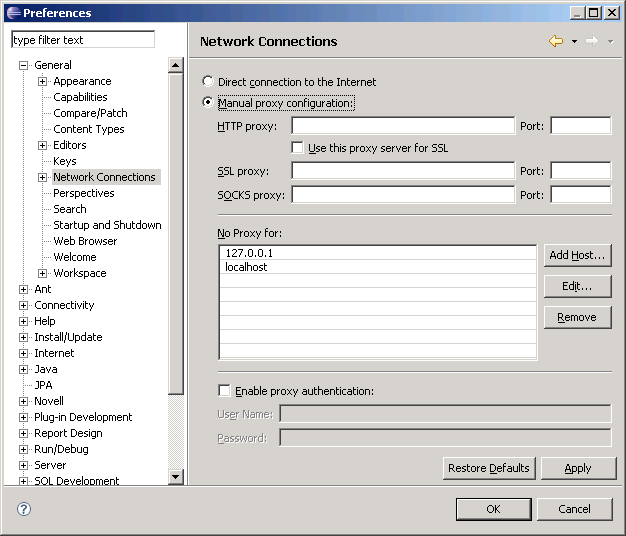
Task: Expand the Run/Debug category
Action: [24, 449]
